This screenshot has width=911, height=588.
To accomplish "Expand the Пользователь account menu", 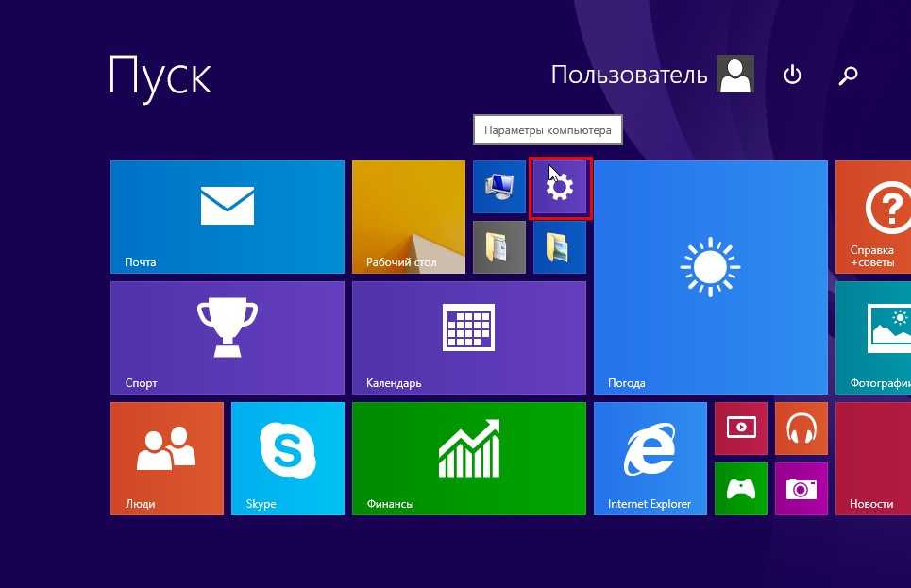I will tap(651, 75).
